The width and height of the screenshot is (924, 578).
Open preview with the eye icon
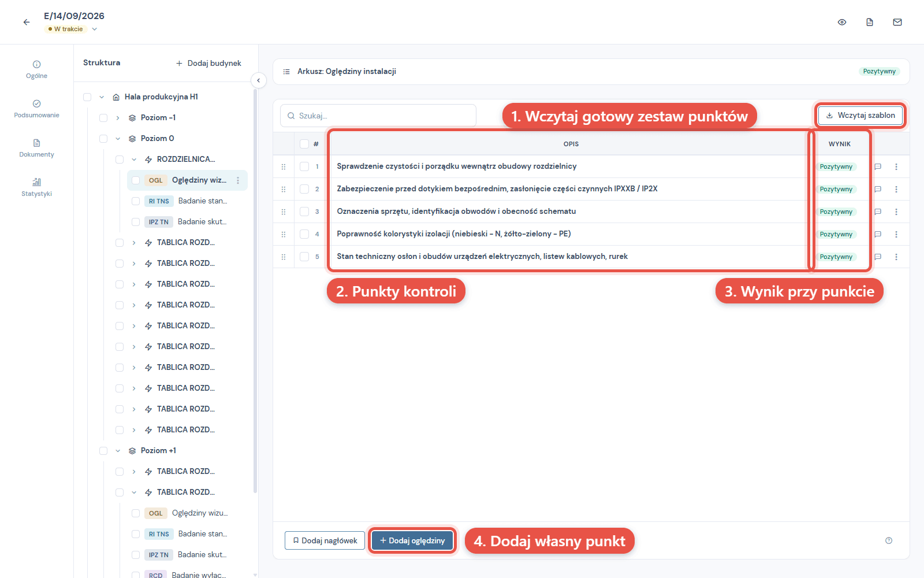pyautogui.click(x=842, y=22)
